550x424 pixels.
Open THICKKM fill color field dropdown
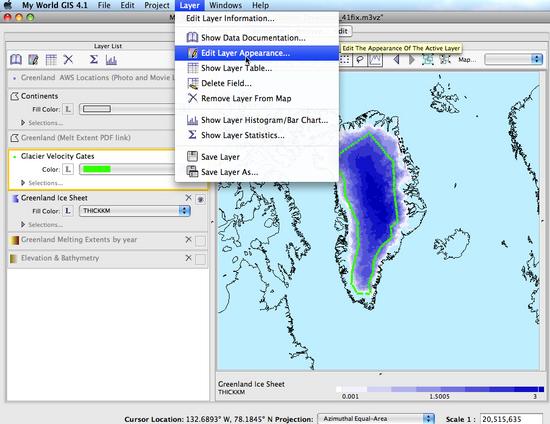pos(135,211)
